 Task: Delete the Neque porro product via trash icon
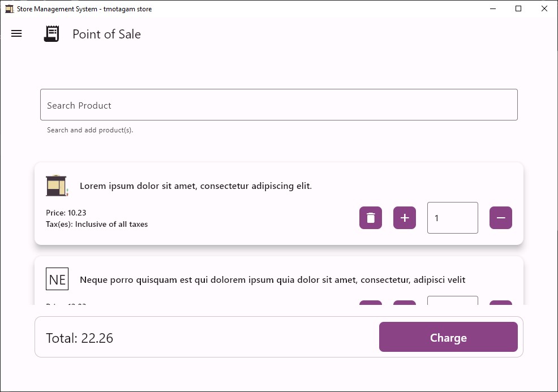371,305
